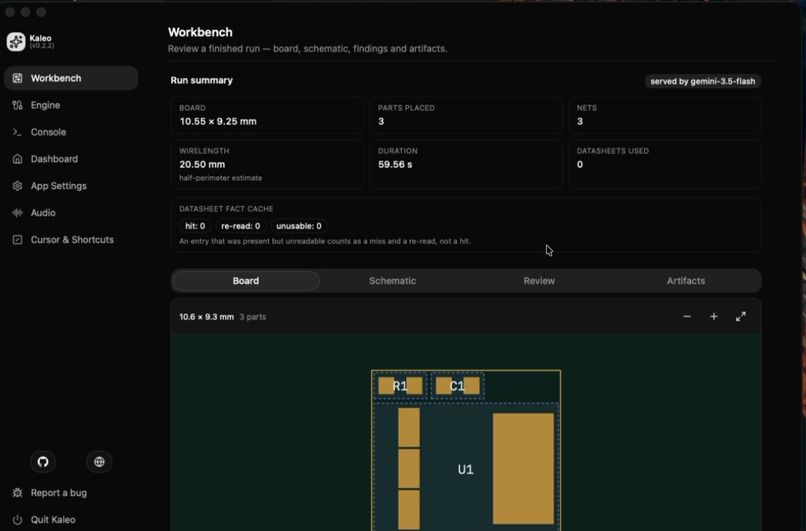Zoom out the board view with minus
The width and height of the screenshot is (806, 531).
tap(687, 317)
